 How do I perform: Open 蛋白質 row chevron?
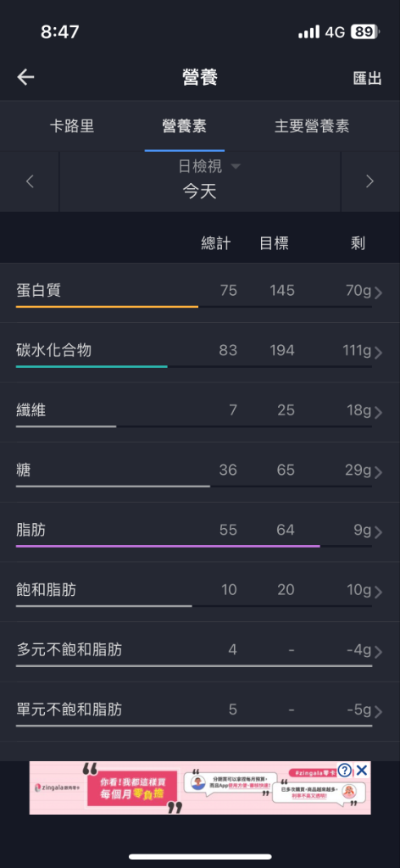pos(379,292)
